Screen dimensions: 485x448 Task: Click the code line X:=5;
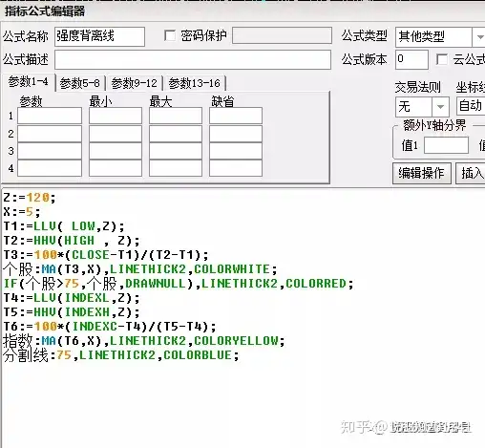[x=22, y=212]
